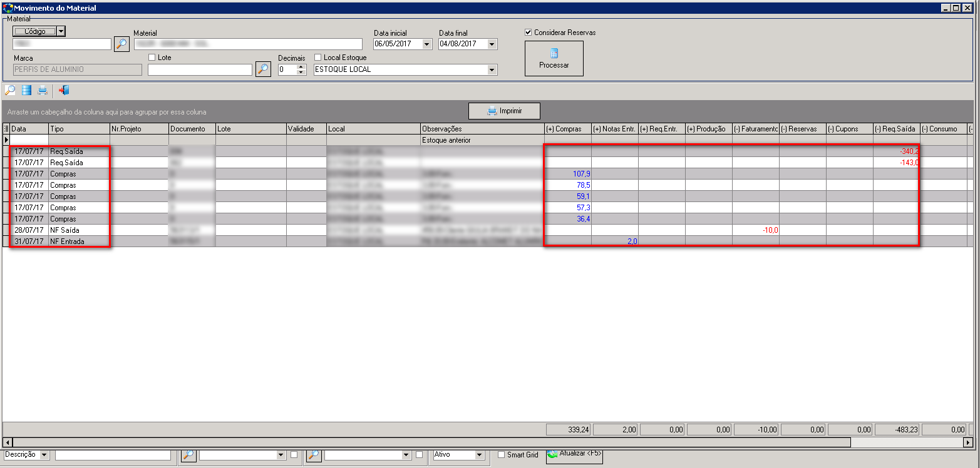980x468 pixels.
Task: Click into the Material description field
Action: (x=247, y=44)
